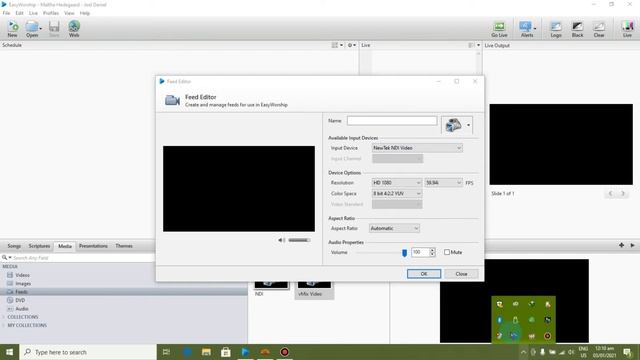
Task: Open the Resolution HD 1080 dropdown
Action: 397,182
